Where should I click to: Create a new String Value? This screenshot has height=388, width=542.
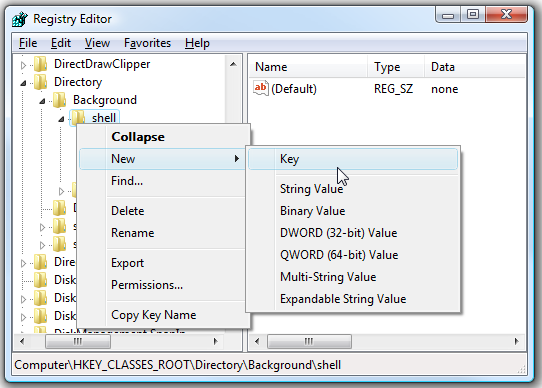click(353, 189)
